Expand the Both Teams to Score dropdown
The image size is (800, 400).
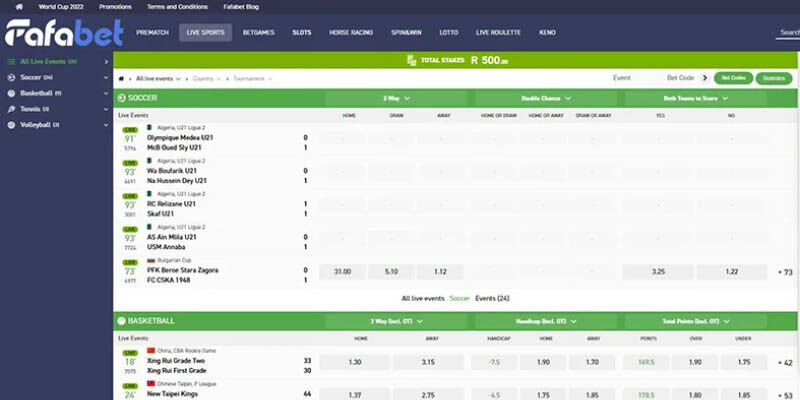[695, 98]
